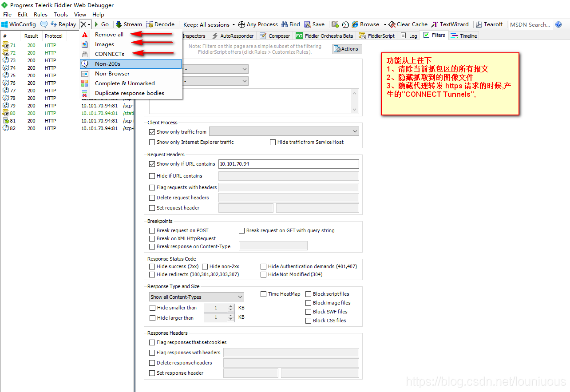Toggle Stream mode in toolbar
The width and height of the screenshot is (570, 392).
click(x=129, y=24)
